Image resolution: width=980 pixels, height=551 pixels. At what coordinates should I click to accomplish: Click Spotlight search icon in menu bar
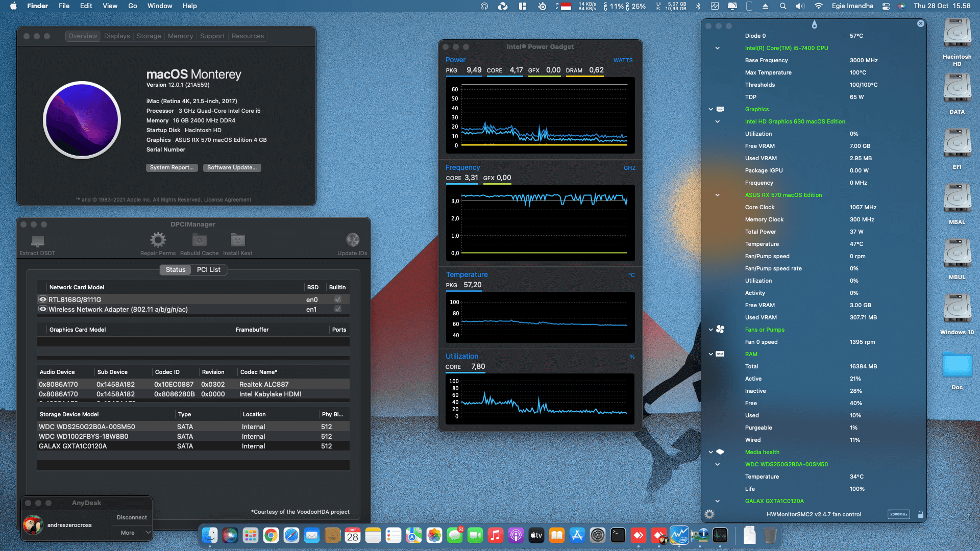(783, 6)
